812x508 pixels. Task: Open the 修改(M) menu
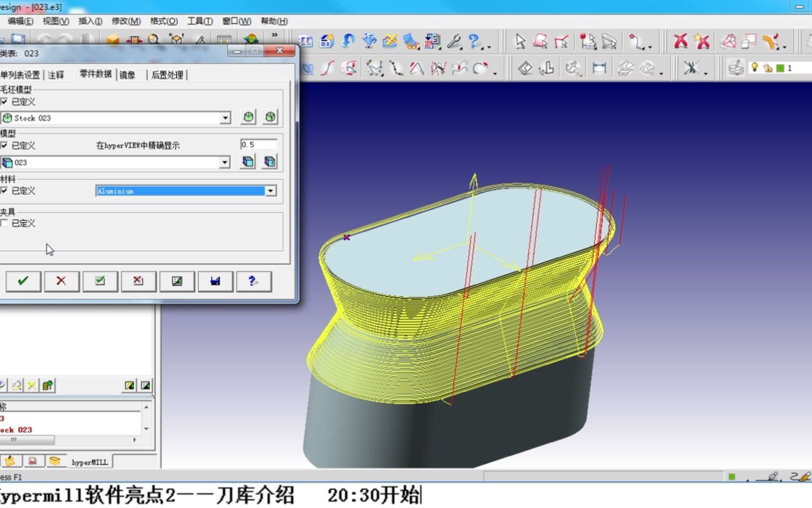pyautogui.click(x=126, y=21)
